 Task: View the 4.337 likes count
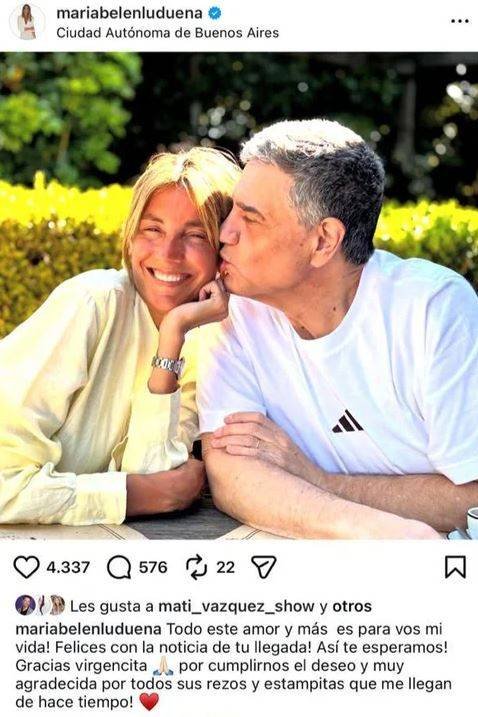click(68, 567)
